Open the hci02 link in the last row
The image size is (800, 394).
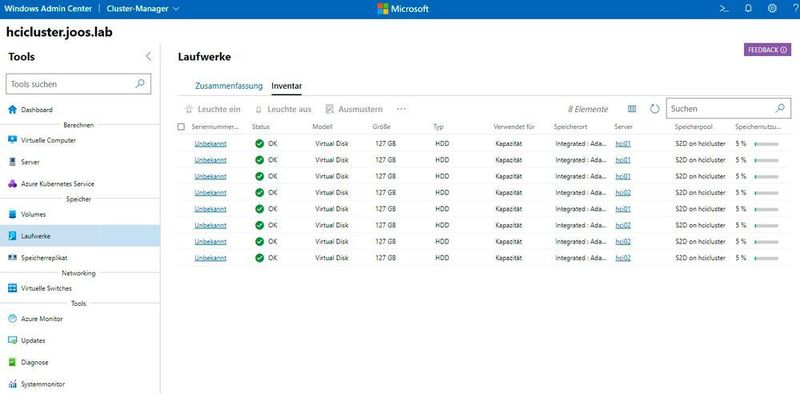point(623,258)
